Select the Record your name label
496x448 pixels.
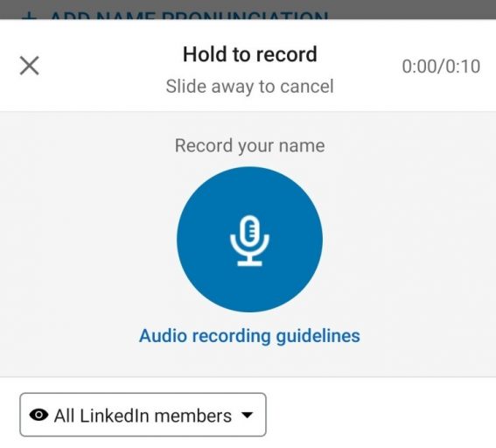pyautogui.click(x=250, y=146)
